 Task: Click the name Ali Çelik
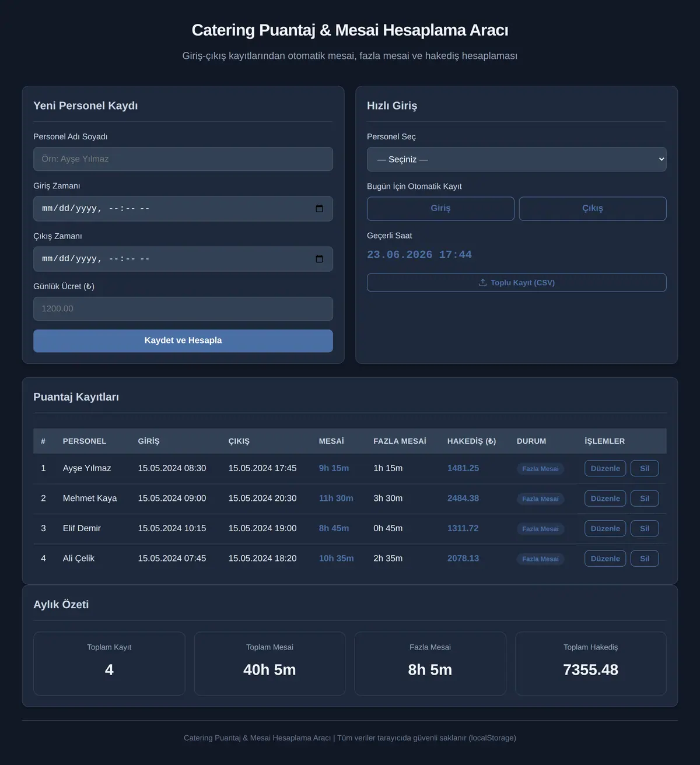[x=79, y=558]
